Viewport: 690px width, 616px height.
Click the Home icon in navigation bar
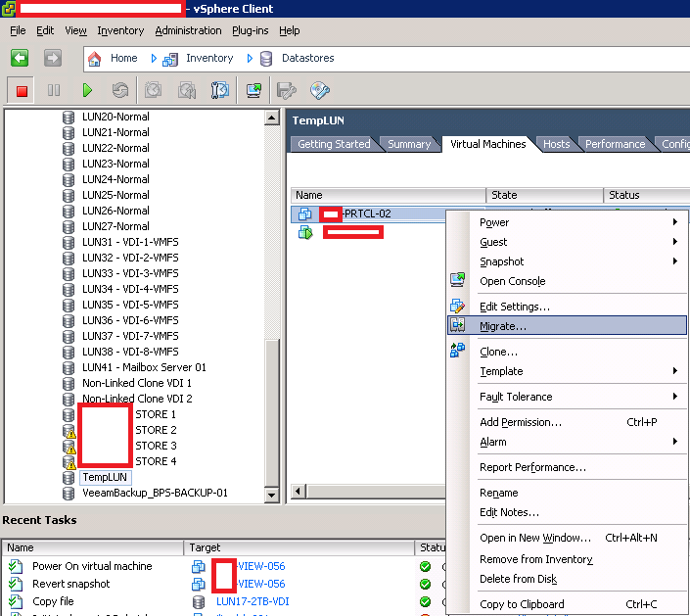pyautogui.click(x=94, y=58)
